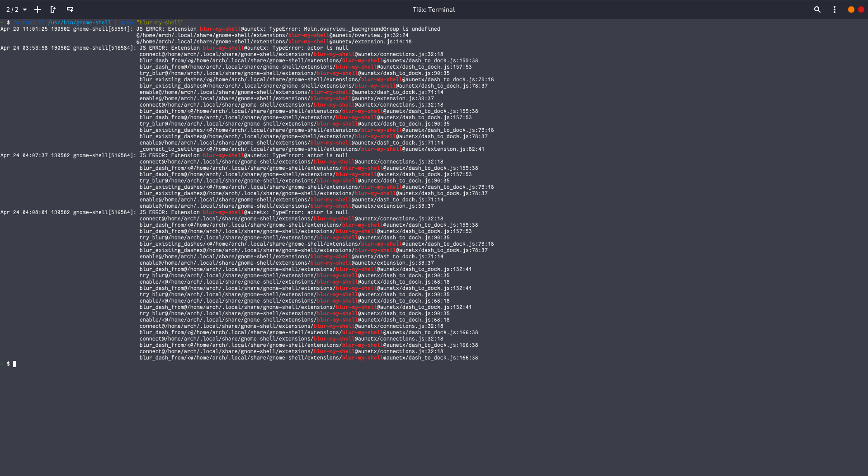Add a terminal below with the split-down icon
This screenshot has width=868, height=476.
70,9
